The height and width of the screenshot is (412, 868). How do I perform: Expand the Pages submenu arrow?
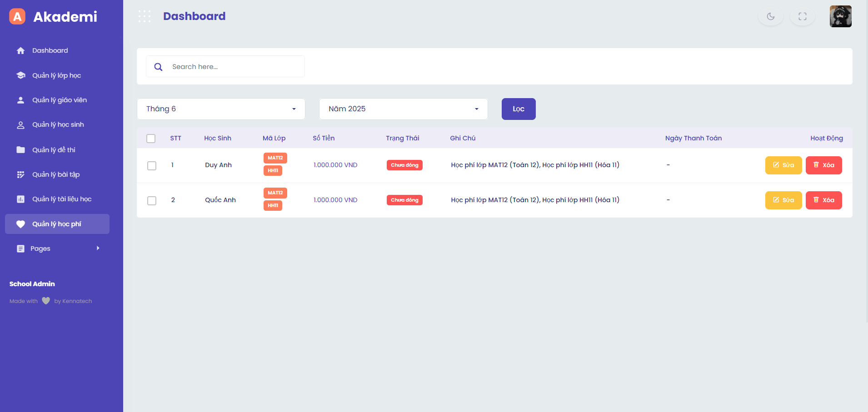[98, 248]
